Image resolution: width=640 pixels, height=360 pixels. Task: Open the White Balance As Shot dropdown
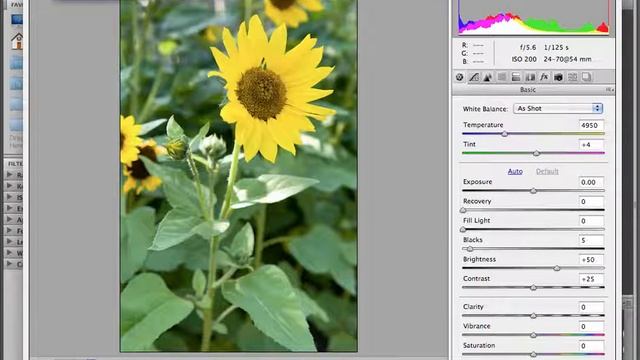pos(558,109)
